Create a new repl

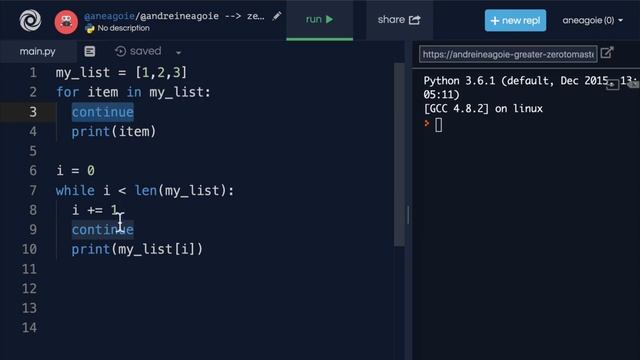pos(515,20)
